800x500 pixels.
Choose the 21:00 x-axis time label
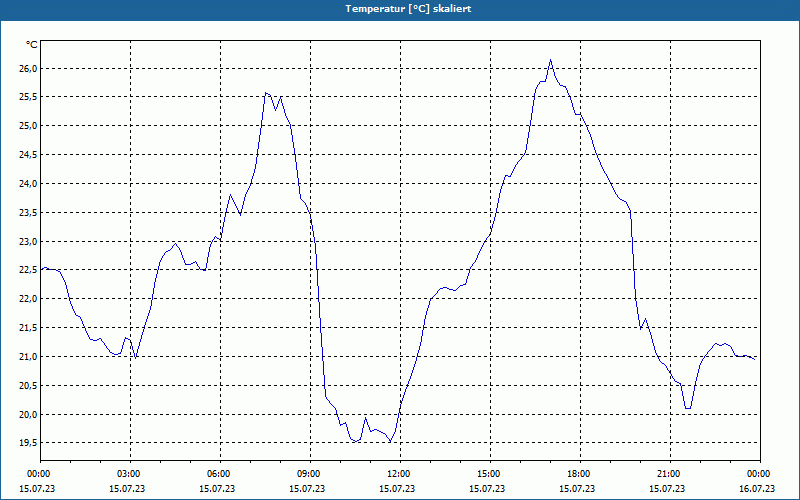[x=670, y=474]
